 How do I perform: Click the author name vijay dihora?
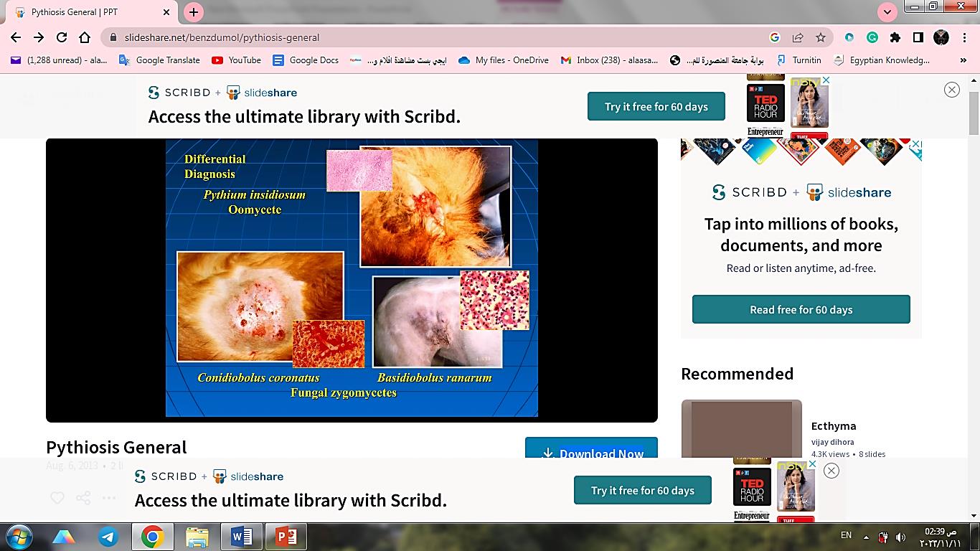832,442
